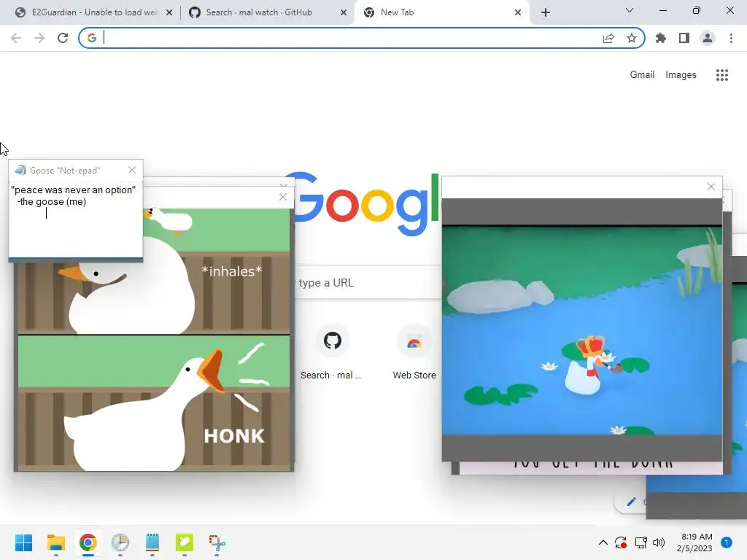
Task: Switch to the Search mal watch GitHub tab
Action: 268,12
